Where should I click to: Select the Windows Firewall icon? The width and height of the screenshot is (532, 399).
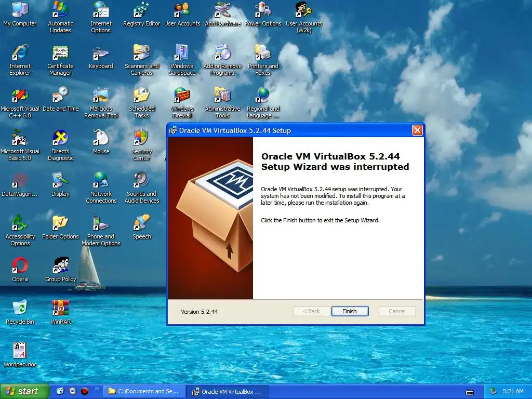(x=182, y=102)
